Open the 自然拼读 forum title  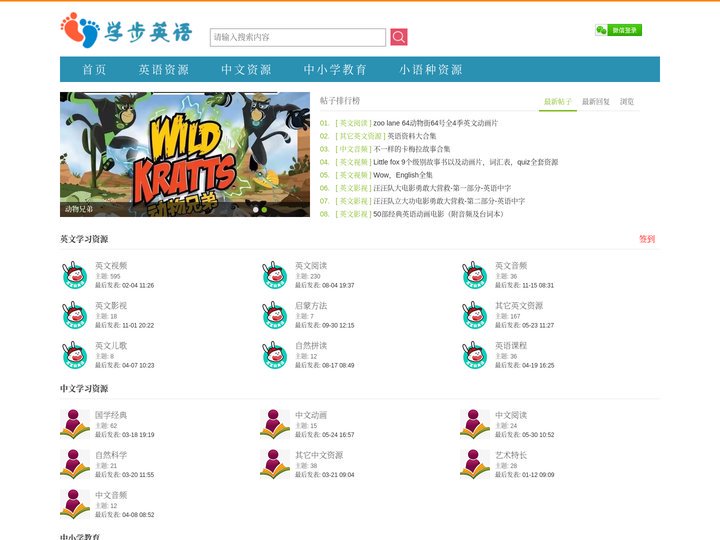coord(311,345)
